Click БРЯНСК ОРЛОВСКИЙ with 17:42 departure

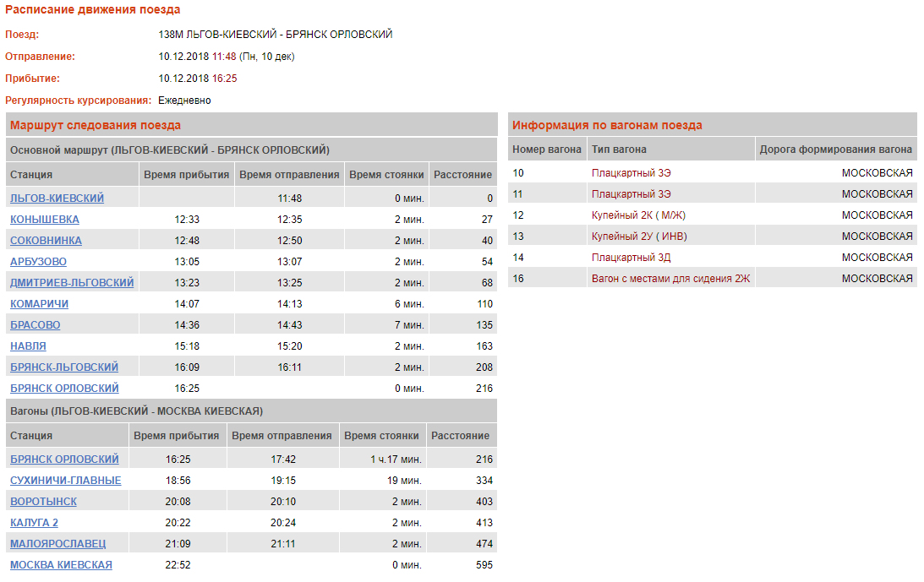(64, 460)
